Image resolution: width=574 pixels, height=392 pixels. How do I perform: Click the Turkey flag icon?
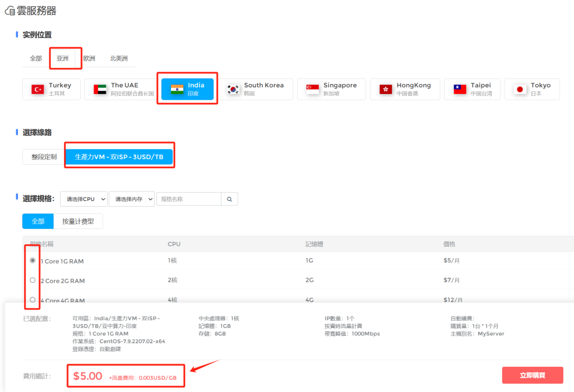pyautogui.click(x=38, y=89)
